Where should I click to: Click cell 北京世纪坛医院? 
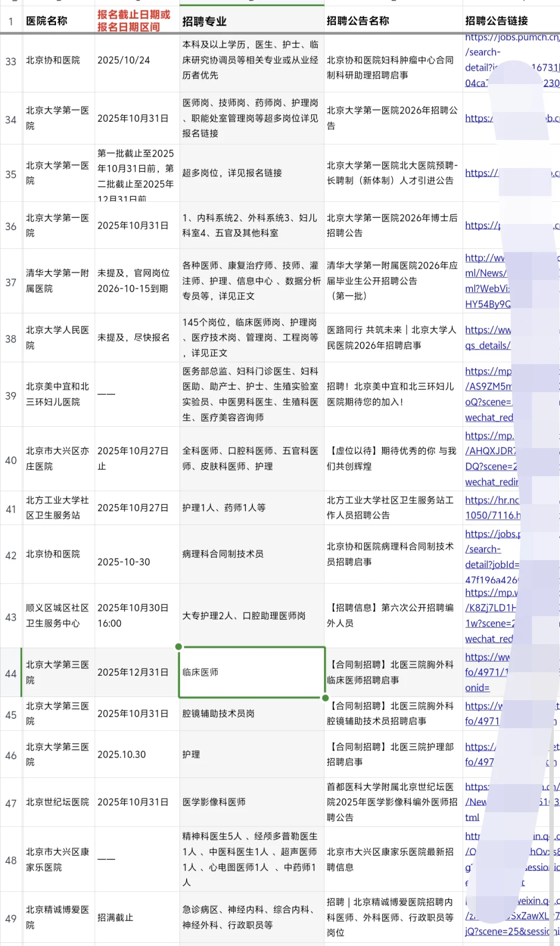coord(58,802)
